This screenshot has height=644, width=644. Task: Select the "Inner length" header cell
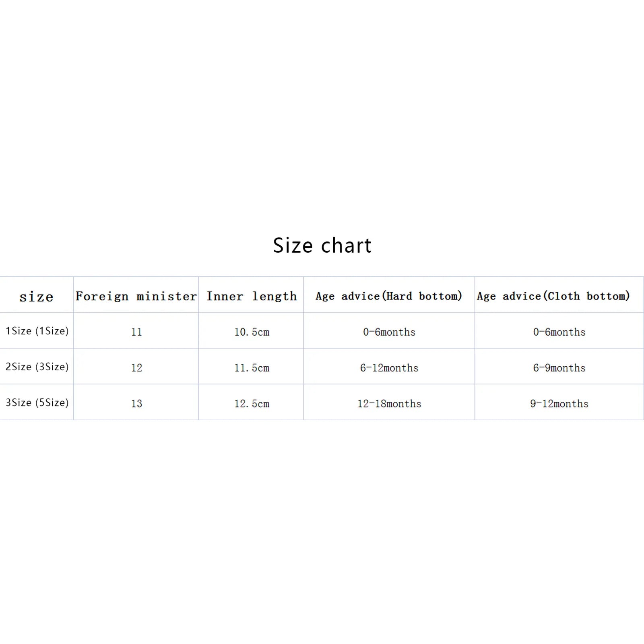point(252,296)
